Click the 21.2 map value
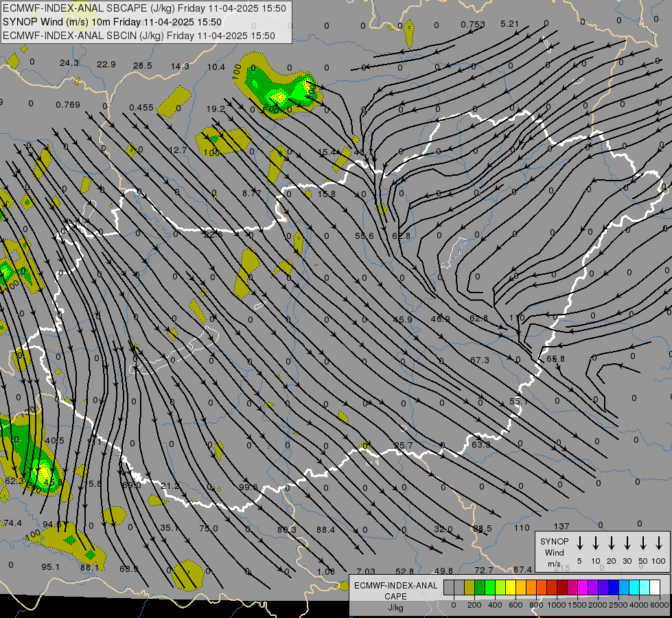The height and width of the screenshot is (618, 672). [170, 486]
